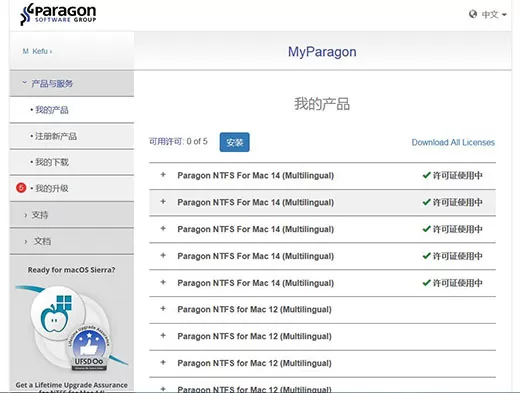Expand fourth NTFS For Mac 14 row
The height and width of the screenshot is (393, 520).
(163, 255)
